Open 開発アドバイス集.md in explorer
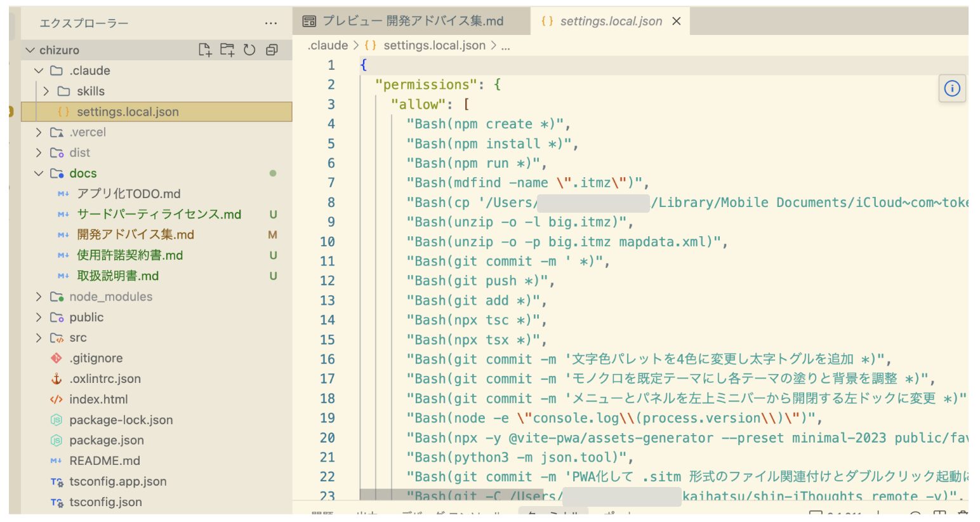This screenshot has height=522, width=980. coord(157,235)
